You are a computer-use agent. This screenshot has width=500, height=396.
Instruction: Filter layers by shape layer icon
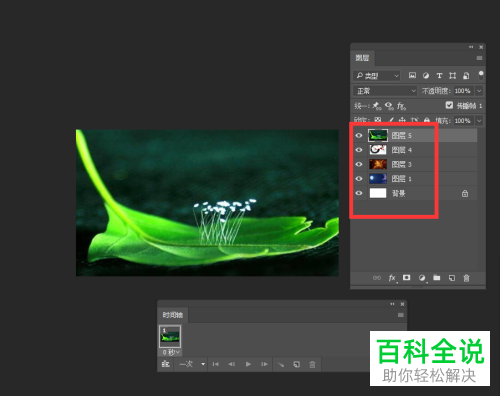(452, 76)
